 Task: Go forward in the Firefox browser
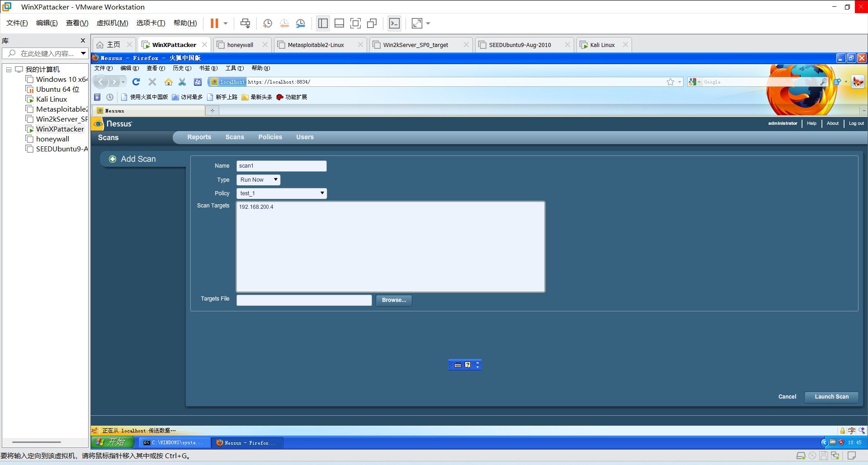tap(114, 82)
